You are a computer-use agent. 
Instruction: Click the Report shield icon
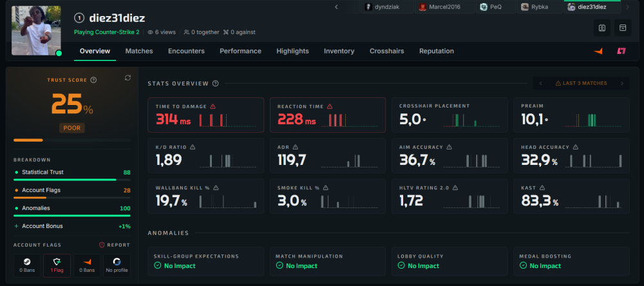pyautogui.click(x=102, y=245)
